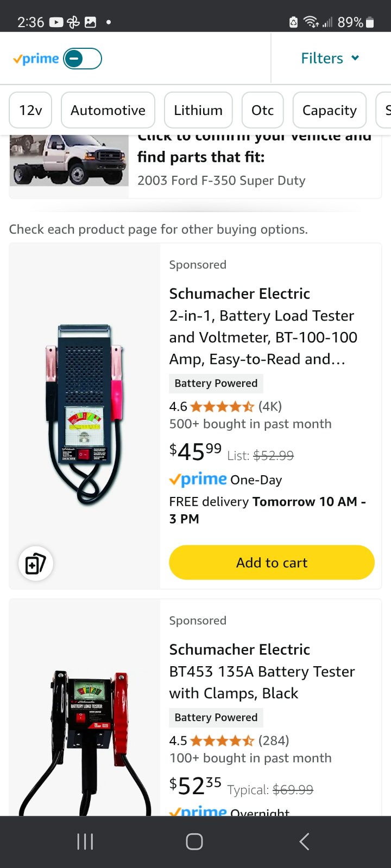
Task: Open the Android recent apps icon
Action: (85, 841)
